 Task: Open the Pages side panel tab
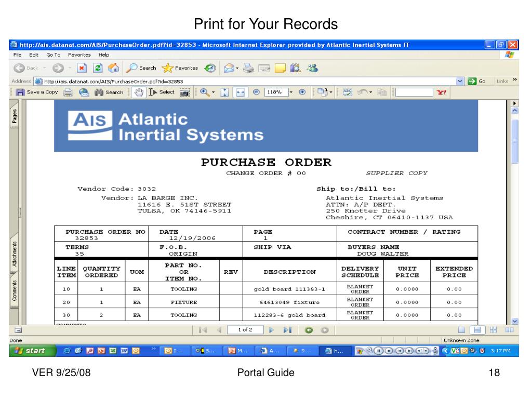click(14, 116)
